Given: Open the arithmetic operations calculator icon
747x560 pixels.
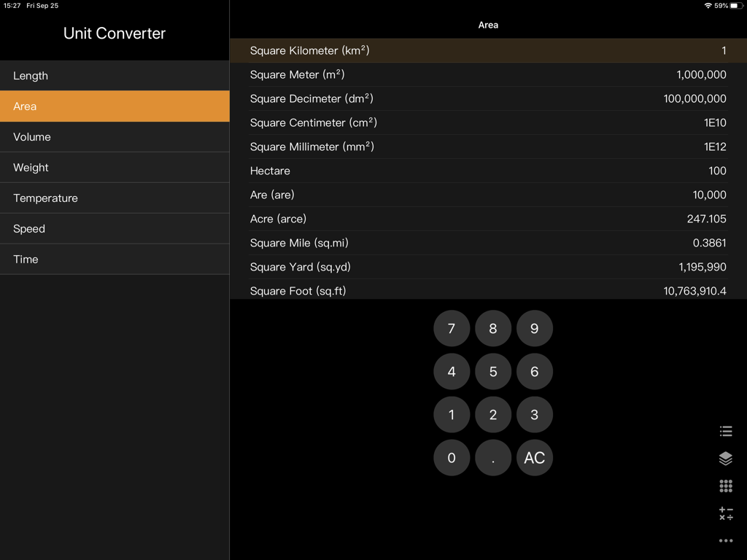Looking at the screenshot, I should (726, 513).
